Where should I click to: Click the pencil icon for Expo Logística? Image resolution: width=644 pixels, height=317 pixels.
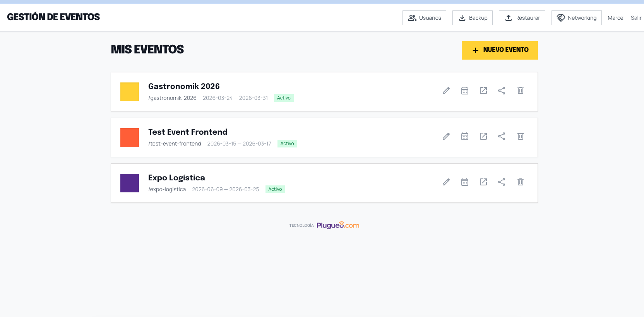446,182
